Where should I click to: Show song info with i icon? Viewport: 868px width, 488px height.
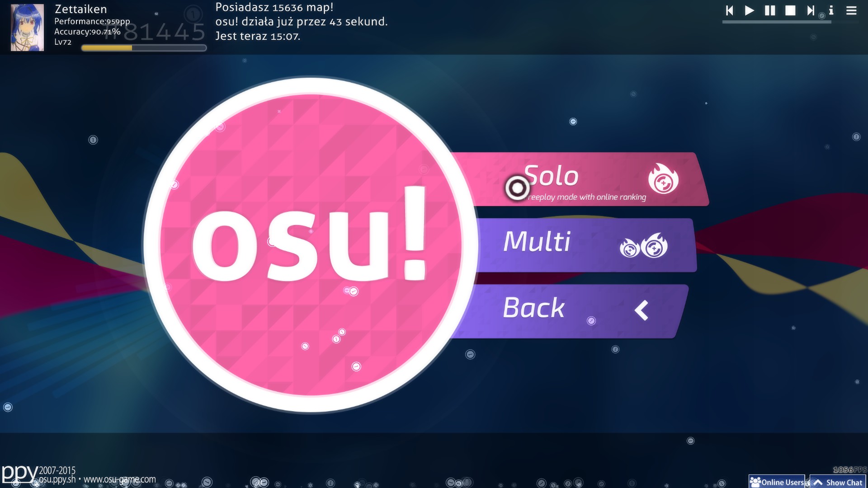831,10
